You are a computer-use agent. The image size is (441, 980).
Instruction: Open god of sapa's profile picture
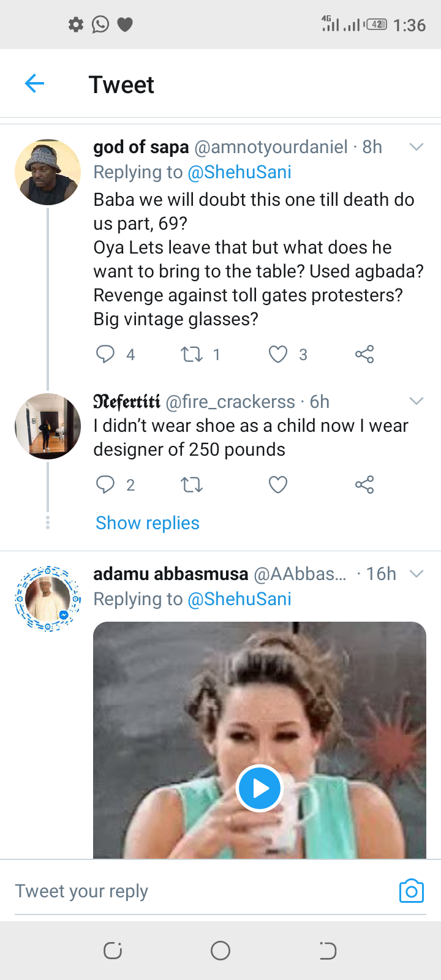(48, 172)
